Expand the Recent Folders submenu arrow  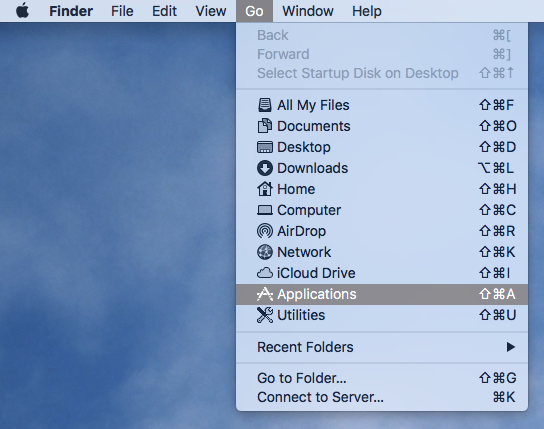pos(510,347)
